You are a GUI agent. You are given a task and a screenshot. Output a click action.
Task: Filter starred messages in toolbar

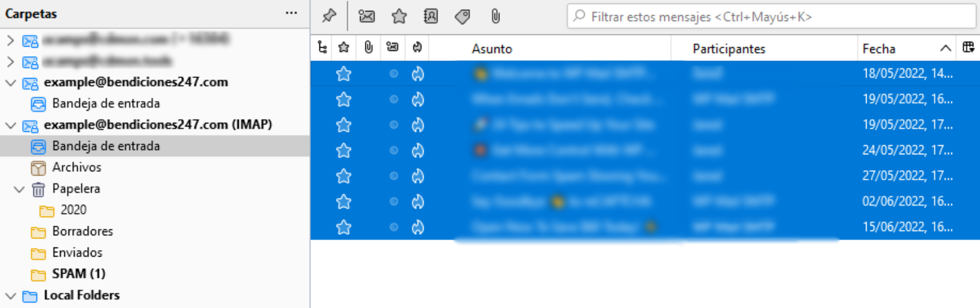[x=399, y=16]
